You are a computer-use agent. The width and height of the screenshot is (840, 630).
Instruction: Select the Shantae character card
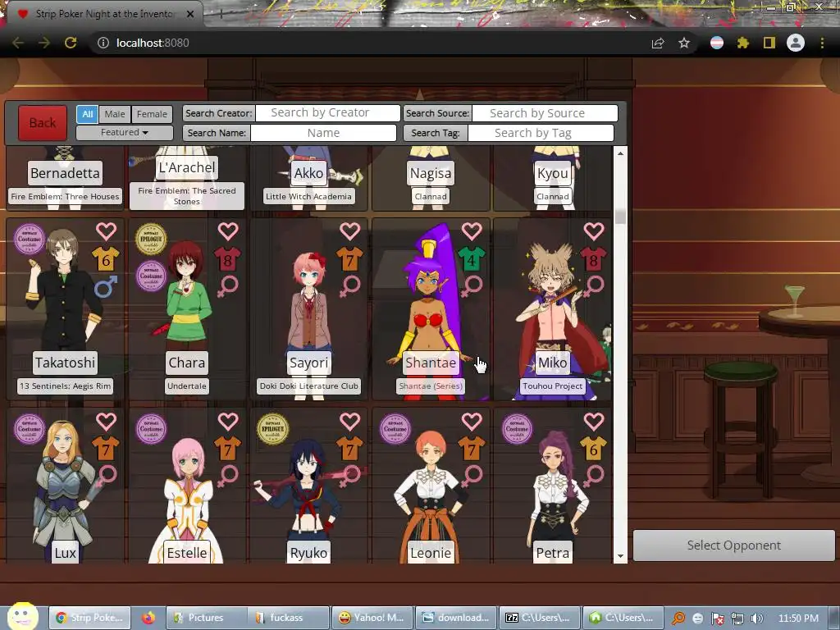tap(431, 309)
